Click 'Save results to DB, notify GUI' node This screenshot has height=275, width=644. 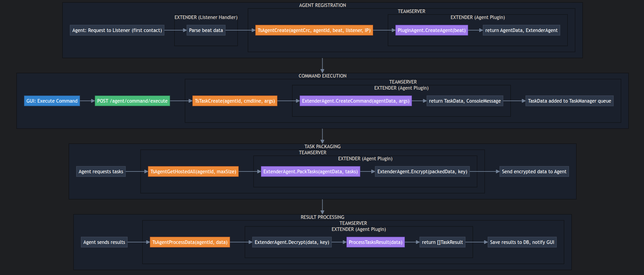522,242
